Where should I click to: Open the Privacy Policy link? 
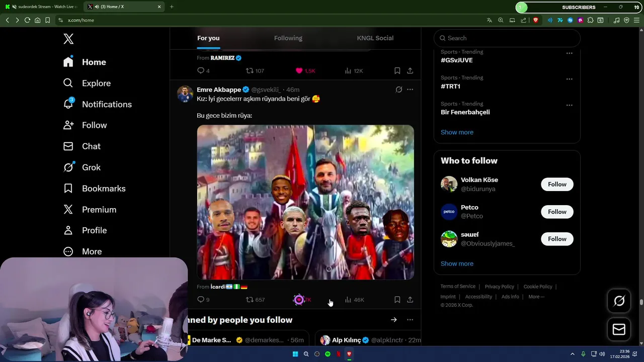tap(499, 287)
